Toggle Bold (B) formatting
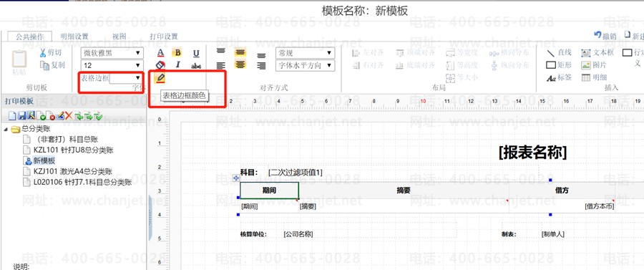 [177, 52]
